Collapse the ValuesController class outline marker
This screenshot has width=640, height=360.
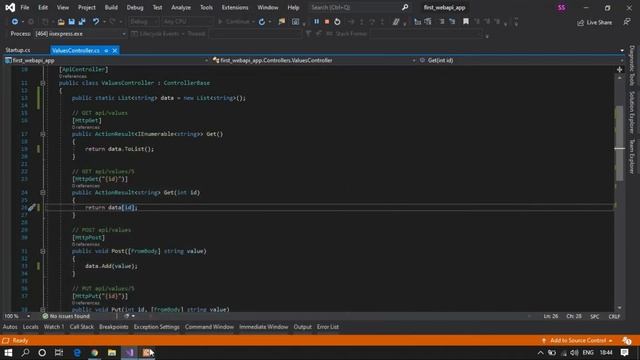pos(43,83)
